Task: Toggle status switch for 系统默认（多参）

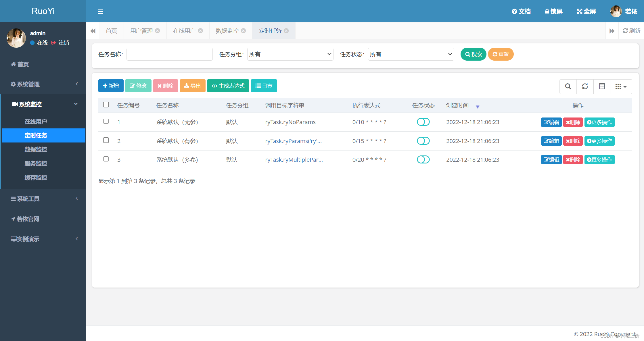Action: pyautogui.click(x=423, y=160)
